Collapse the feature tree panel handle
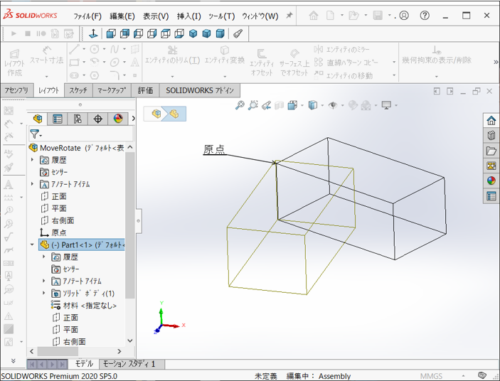This screenshot has height=381, width=500. pos(138,221)
